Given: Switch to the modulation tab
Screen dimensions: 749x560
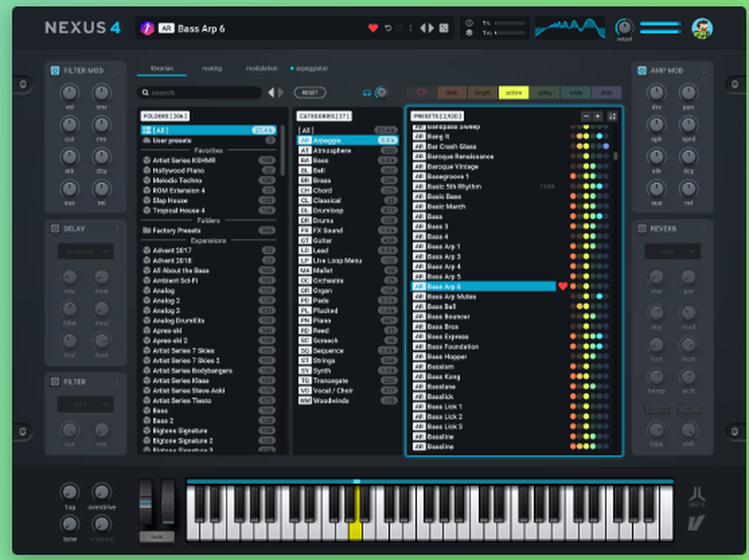Looking at the screenshot, I should point(261,68).
